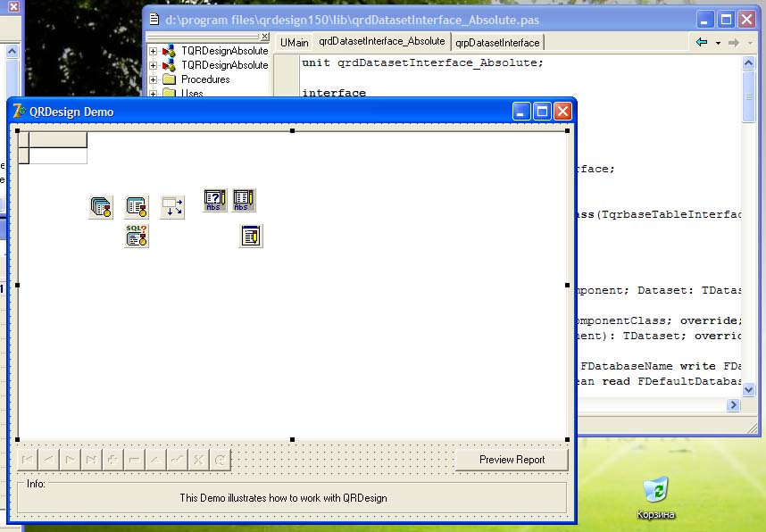Click the header cell of the DBGrid on the form
766x532 pixels.
[58, 140]
